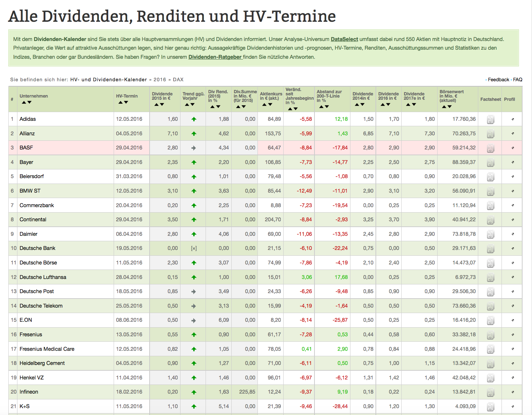This screenshot has width=532, height=415.
Task: Sort descending by Veränd. seit Jahresbeginn column
Action: click(x=296, y=109)
